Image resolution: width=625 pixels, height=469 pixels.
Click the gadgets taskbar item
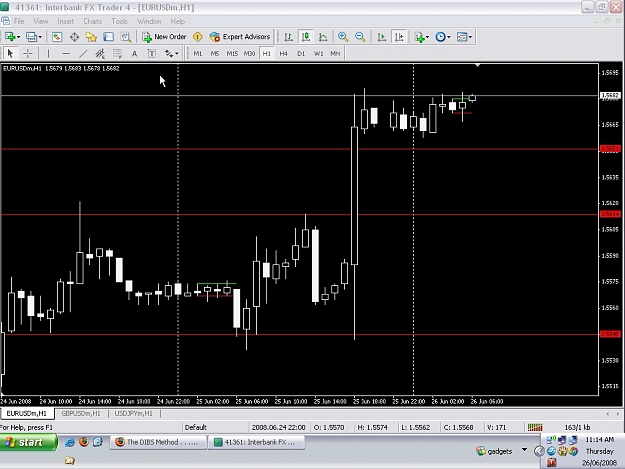click(x=495, y=451)
